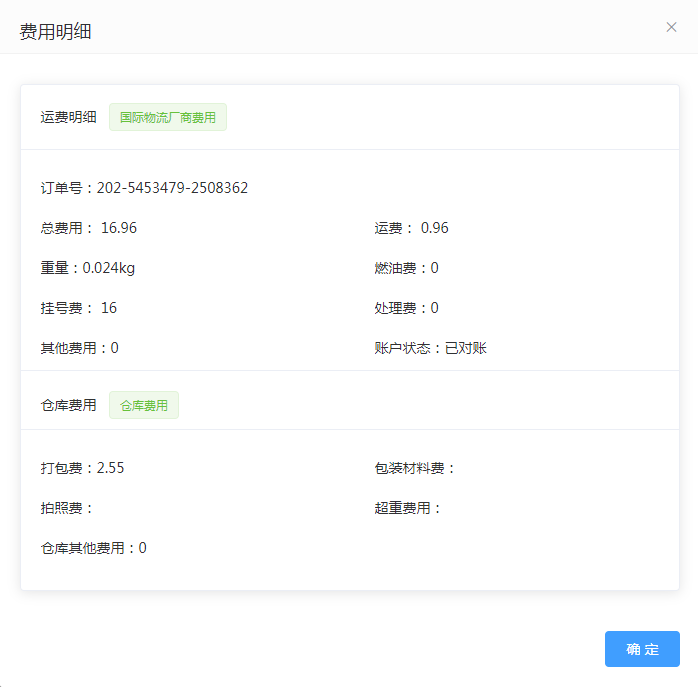
Task: Click the 打包费：2.55 entry
Action: tap(82, 468)
